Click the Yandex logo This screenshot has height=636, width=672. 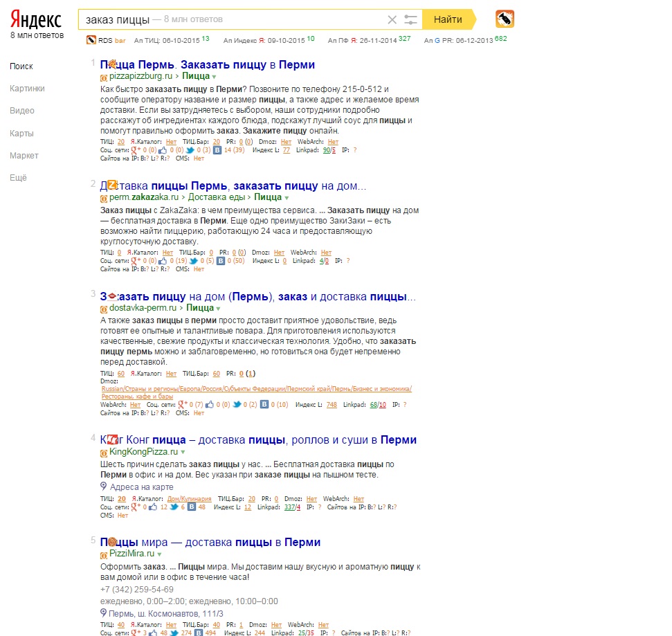click(x=36, y=19)
